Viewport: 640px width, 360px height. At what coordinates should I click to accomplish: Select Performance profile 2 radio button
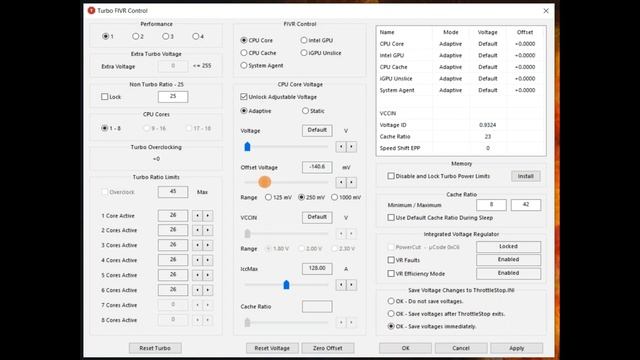pos(136,36)
